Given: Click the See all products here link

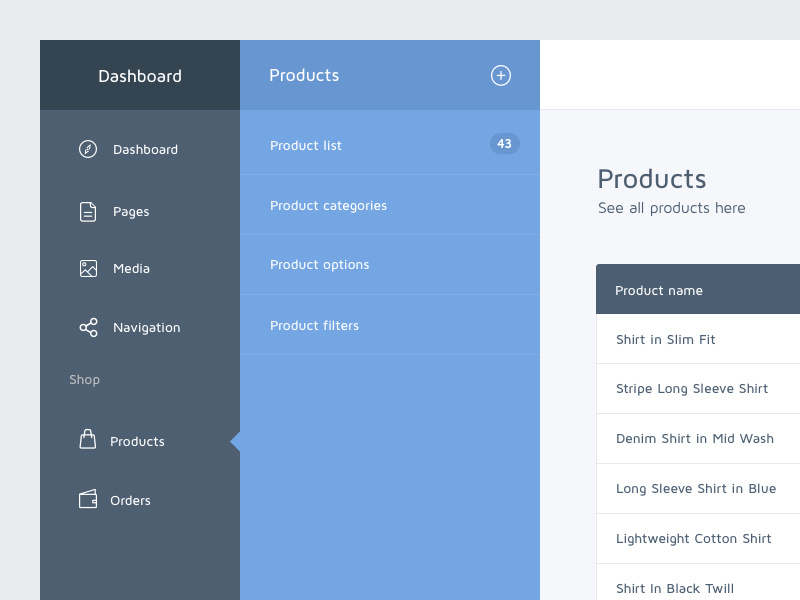Looking at the screenshot, I should [x=671, y=208].
